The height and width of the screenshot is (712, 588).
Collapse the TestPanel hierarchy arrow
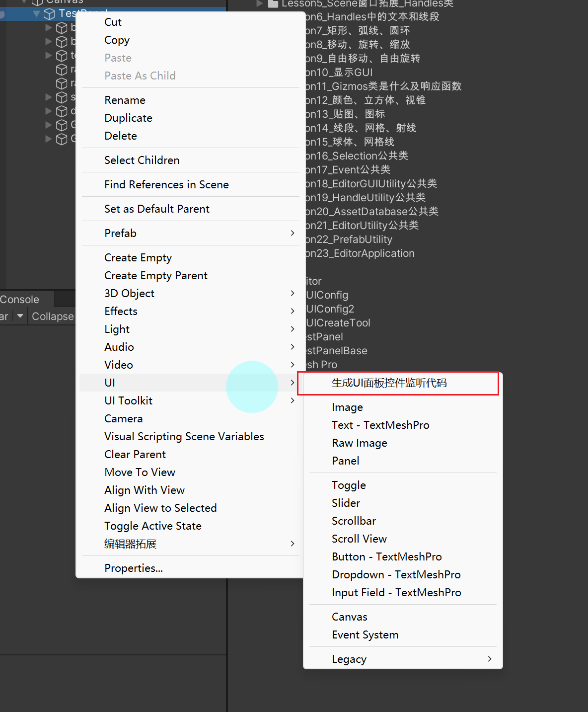tap(36, 14)
